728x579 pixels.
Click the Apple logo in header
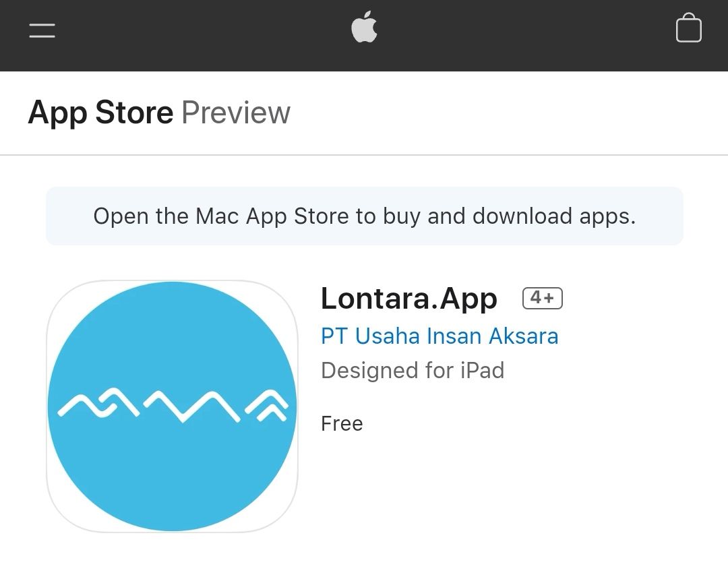pyautogui.click(x=364, y=27)
